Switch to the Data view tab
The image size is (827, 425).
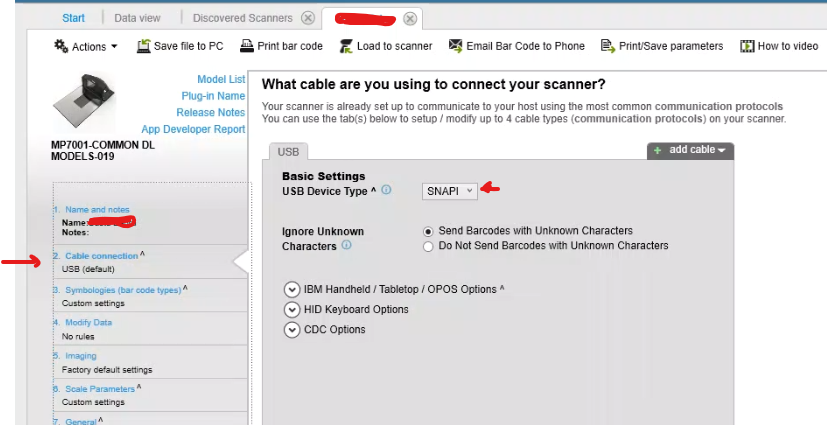click(x=139, y=18)
